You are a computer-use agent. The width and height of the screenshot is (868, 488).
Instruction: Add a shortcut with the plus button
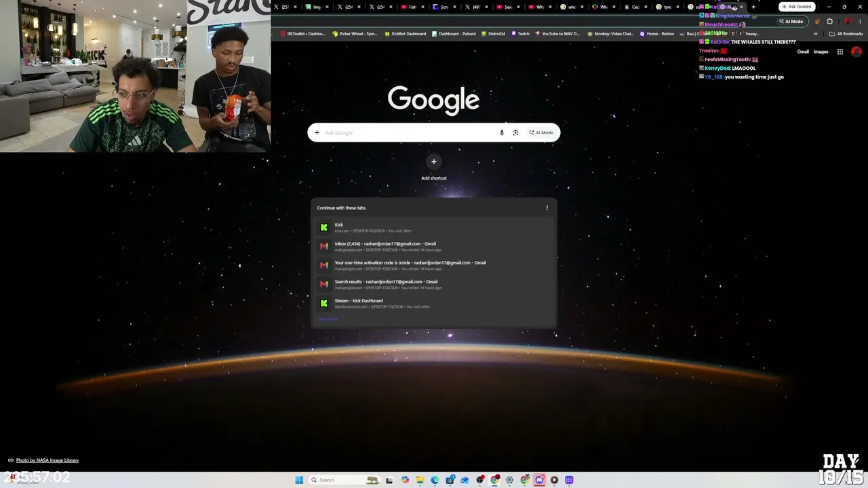click(x=434, y=161)
